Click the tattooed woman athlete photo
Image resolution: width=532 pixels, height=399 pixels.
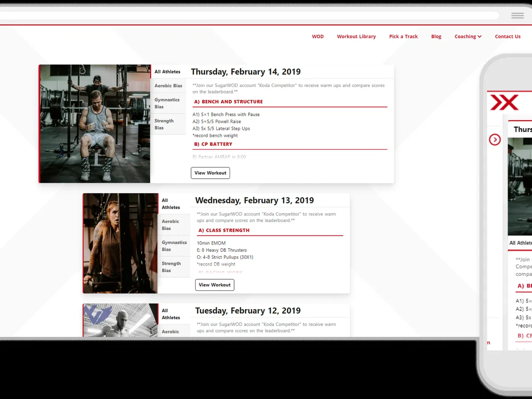pyautogui.click(x=121, y=243)
